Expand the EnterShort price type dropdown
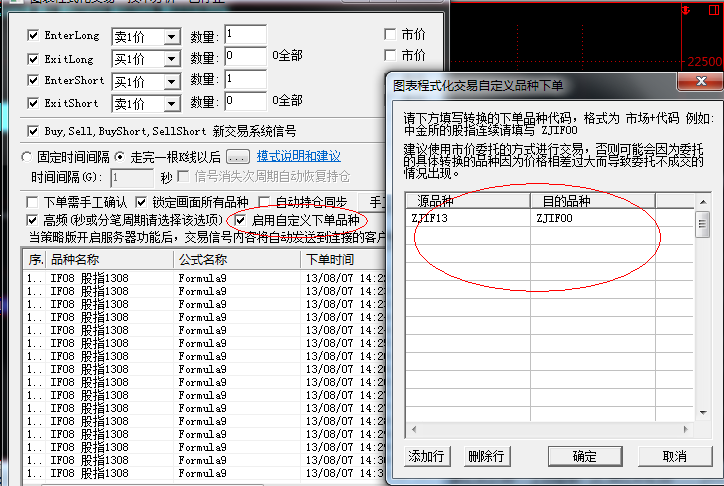The height and width of the screenshot is (486, 724). pyautogui.click(x=171, y=81)
